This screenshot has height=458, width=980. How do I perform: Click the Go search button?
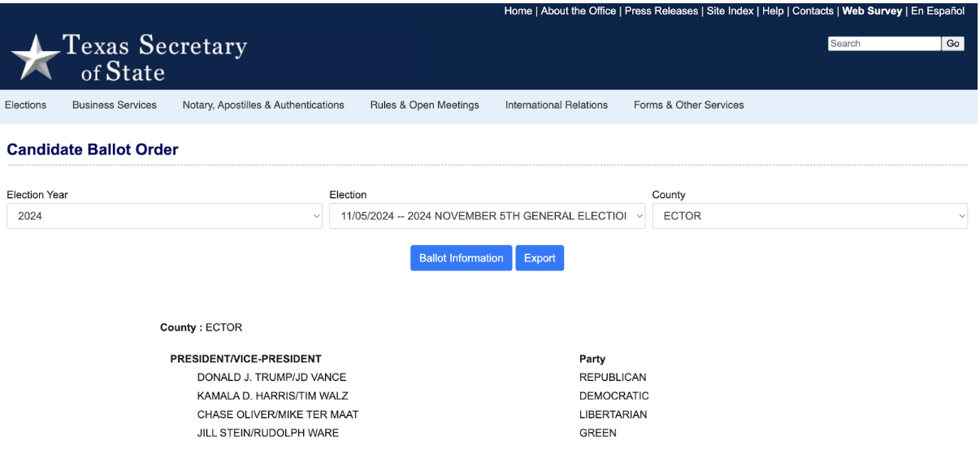tap(953, 44)
